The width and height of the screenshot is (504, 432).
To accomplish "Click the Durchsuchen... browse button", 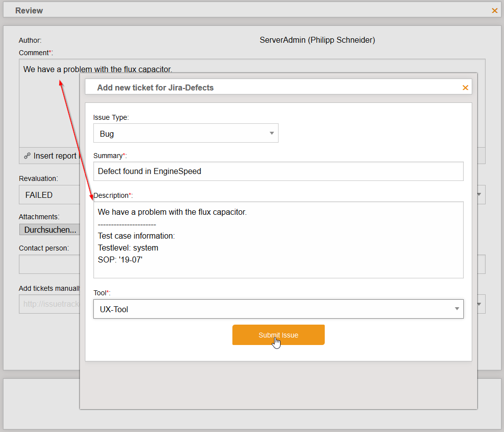I will (50, 230).
